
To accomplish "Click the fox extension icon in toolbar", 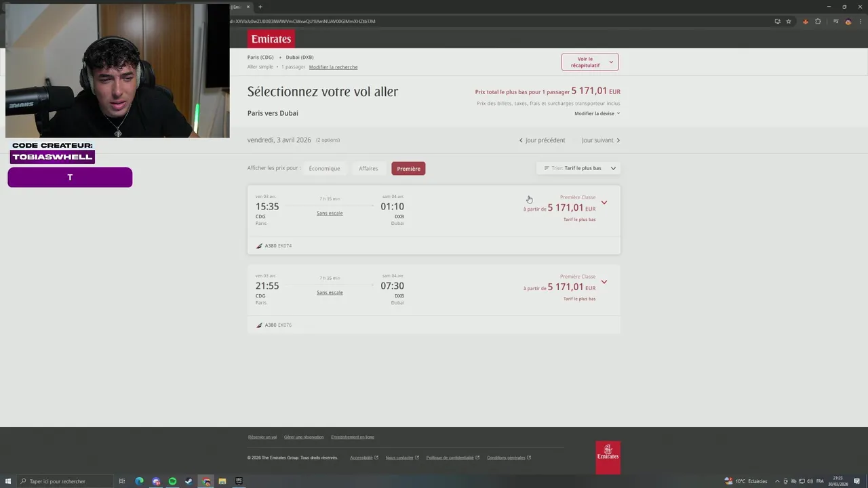I will click(806, 21).
